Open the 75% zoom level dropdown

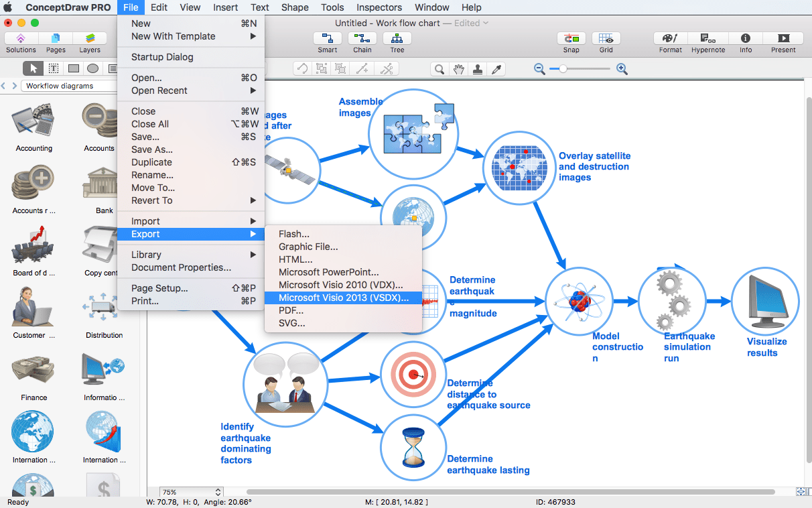coord(191,492)
